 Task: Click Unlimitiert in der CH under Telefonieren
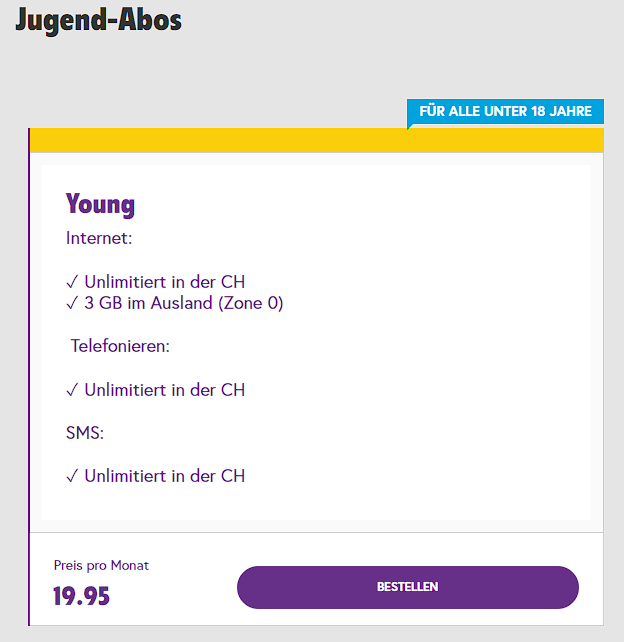point(165,390)
